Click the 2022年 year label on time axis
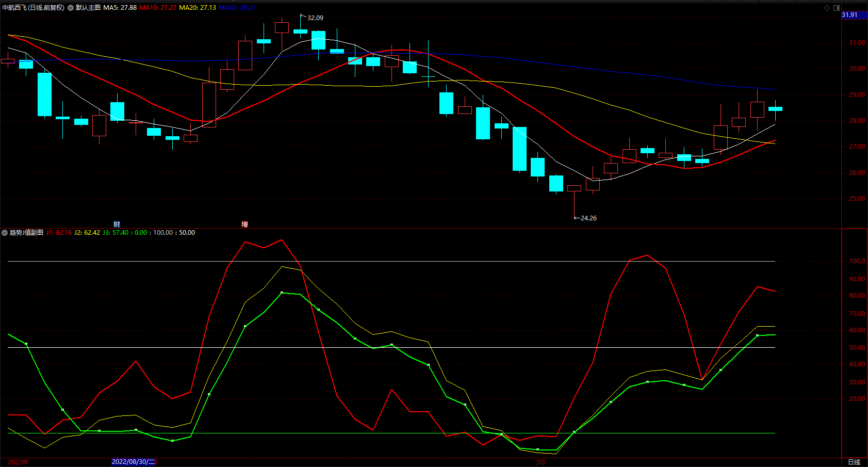Screen dimensions: 868x467 click(x=18, y=462)
